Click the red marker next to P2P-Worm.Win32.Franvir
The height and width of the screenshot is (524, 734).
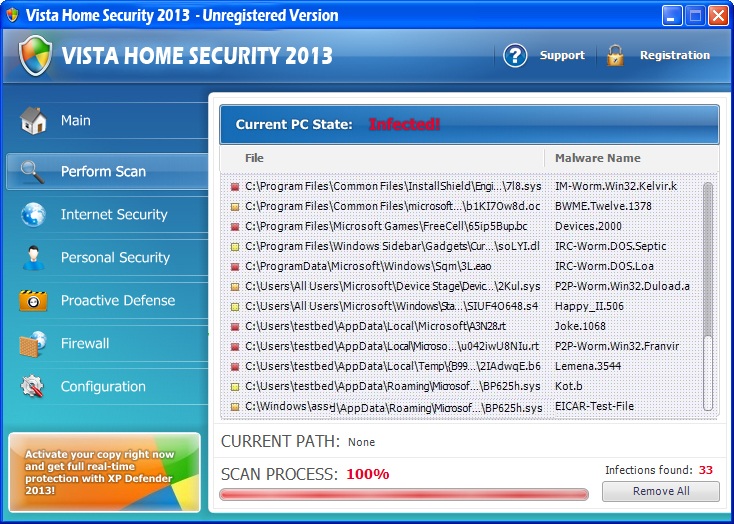pyautogui.click(x=235, y=347)
